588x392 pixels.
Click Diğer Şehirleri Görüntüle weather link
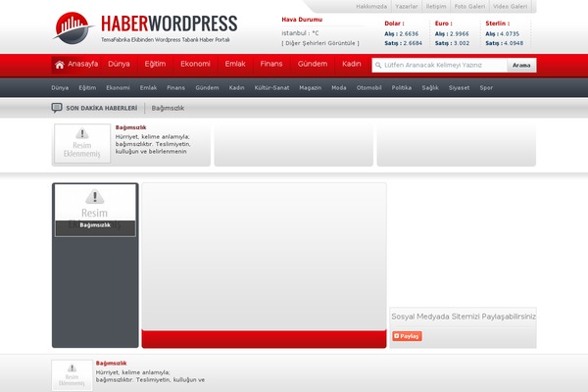point(320,43)
